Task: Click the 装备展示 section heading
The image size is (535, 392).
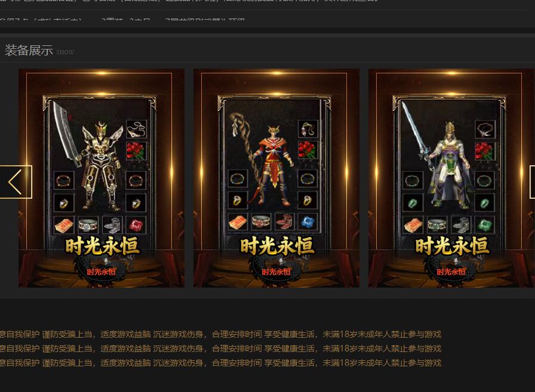Action: pos(29,51)
